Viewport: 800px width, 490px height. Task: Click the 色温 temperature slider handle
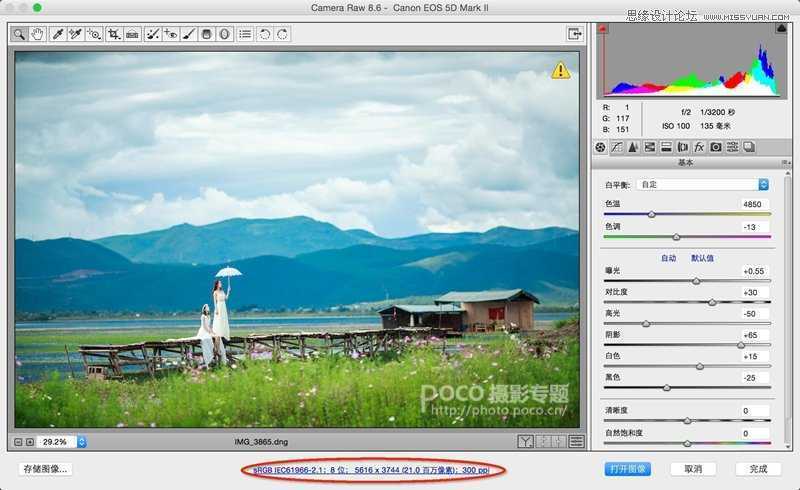click(652, 214)
